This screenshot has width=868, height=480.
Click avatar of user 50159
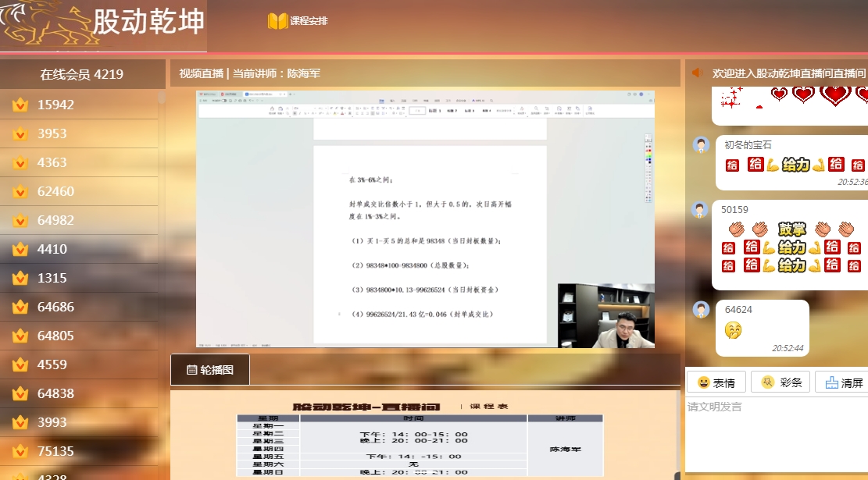pyautogui.click(x=700, y=210)
